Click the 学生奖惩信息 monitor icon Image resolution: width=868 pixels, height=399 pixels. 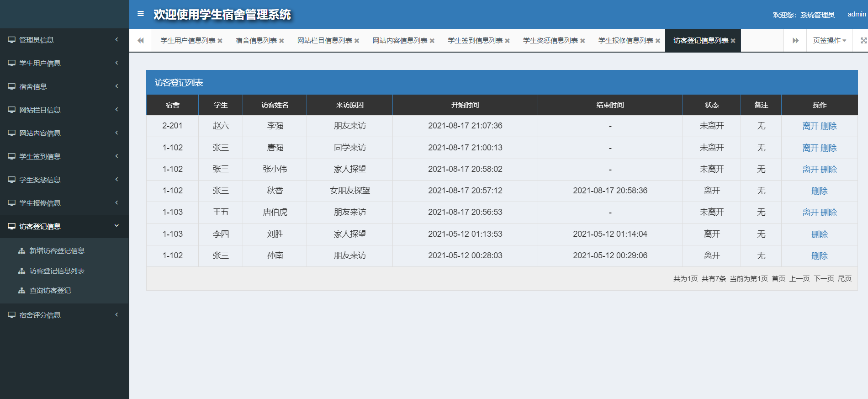click(x=11, y=180)
